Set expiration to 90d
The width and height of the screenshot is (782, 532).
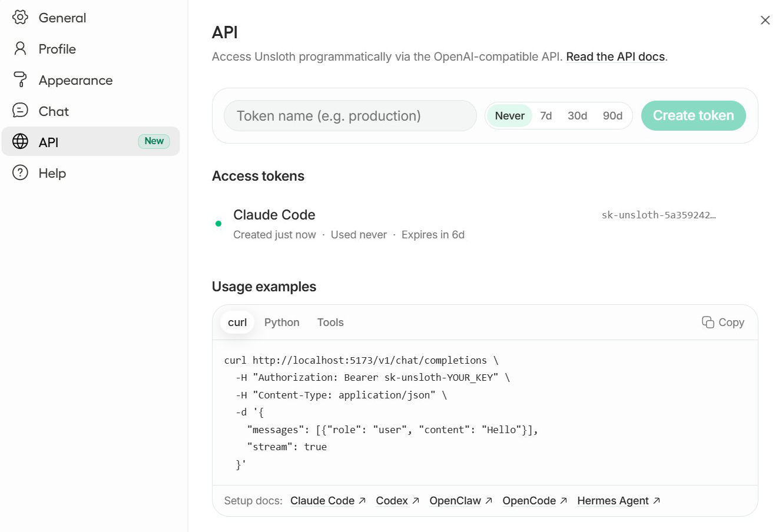(612, 116)
